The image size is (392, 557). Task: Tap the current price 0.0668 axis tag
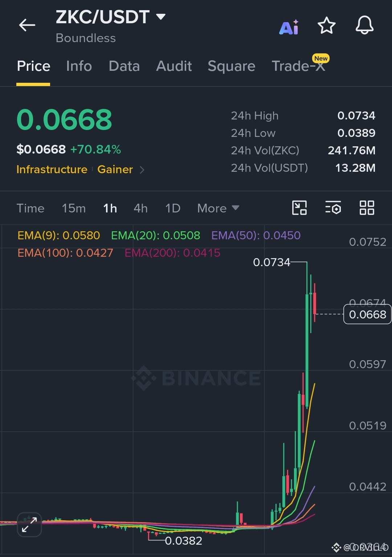367,314
